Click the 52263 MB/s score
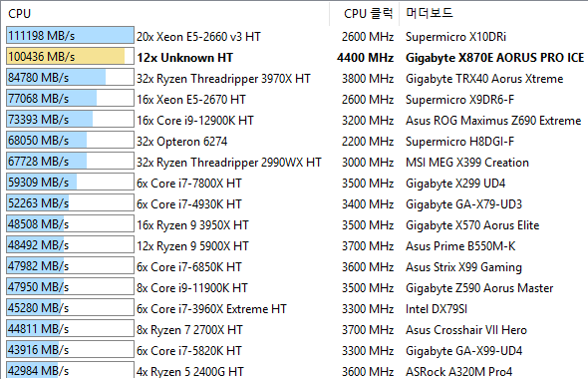The width and height of the screenshot is (588, 379). pyautogui.click(x=38, y=203)
